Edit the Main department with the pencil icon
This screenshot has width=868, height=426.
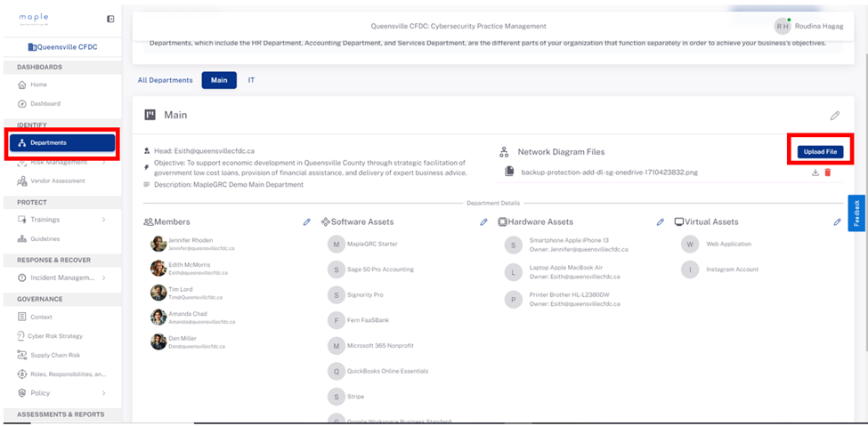coord(835,116)
